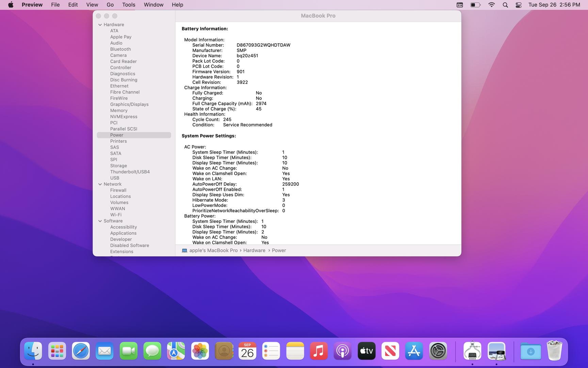
Task: Open the Window menu
Action: point(153,5)
